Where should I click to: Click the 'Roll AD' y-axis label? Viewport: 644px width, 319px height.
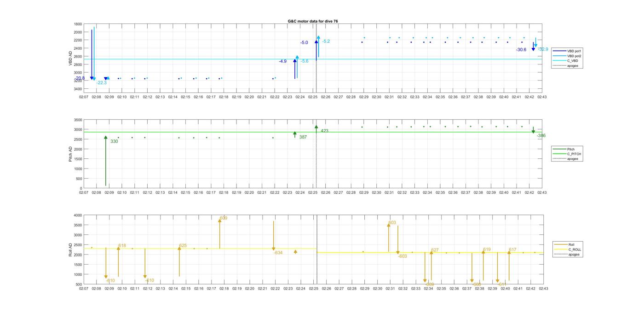tap(70, 249)
